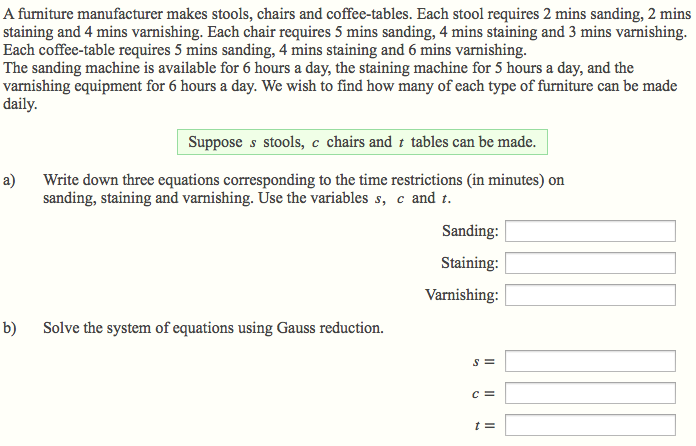696x446 pixels.
Task: Click the 'Varnishing:' label text
Action: tap(462, 295)
